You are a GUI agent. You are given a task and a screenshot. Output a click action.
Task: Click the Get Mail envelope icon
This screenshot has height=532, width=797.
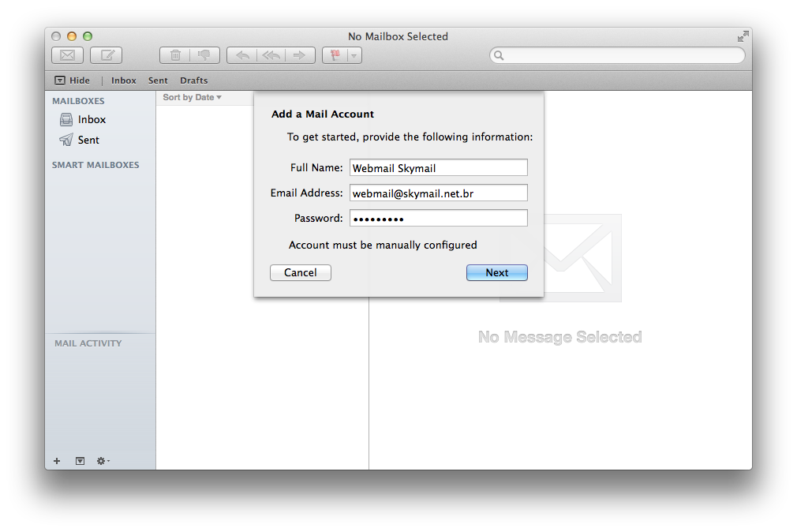[x=67, y=55]
